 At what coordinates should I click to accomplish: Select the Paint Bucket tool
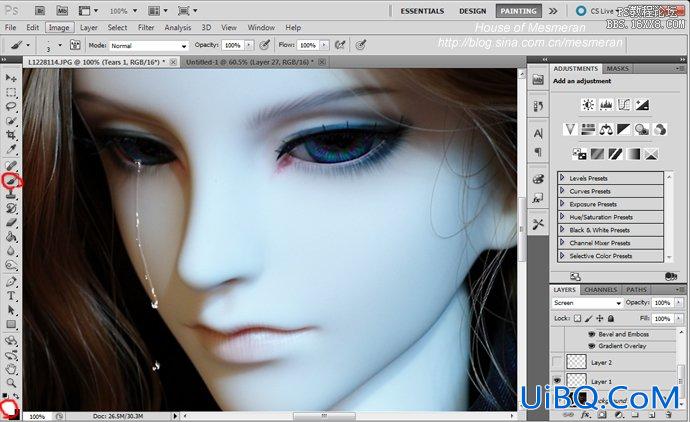11,237
